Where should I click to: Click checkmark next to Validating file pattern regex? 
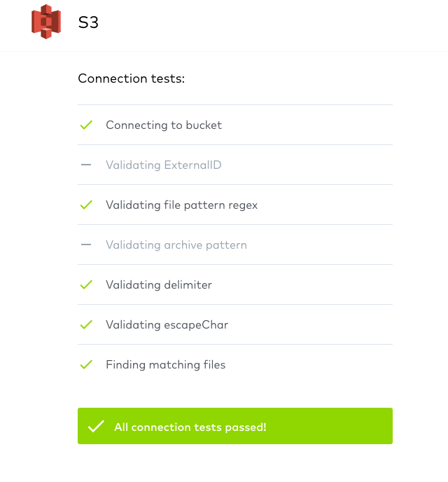[x=86, y=205]
